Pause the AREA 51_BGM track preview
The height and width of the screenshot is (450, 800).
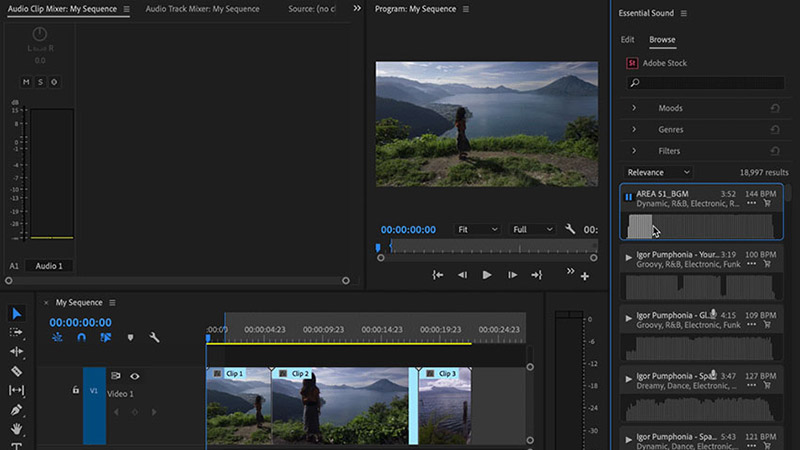click(629, 197)
